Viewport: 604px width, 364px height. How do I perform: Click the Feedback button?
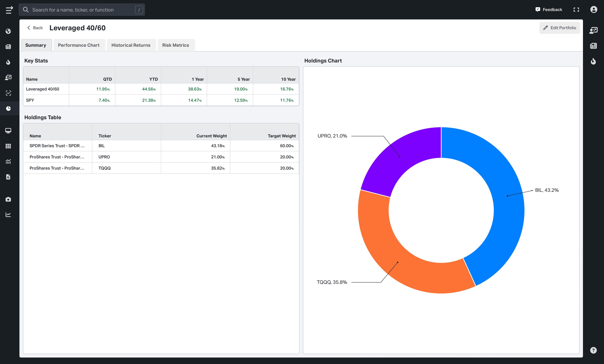click(549, 10)
